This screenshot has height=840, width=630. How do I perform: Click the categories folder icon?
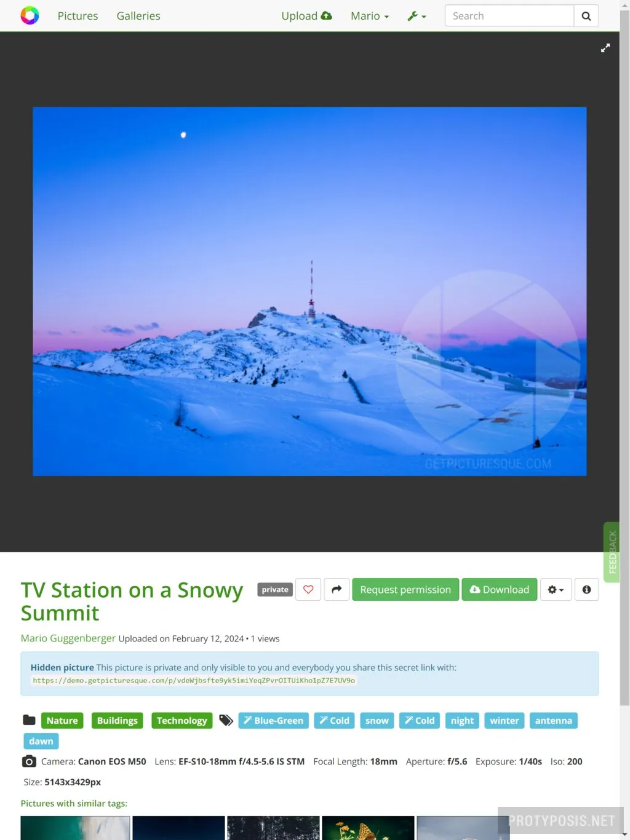[29, 720]
